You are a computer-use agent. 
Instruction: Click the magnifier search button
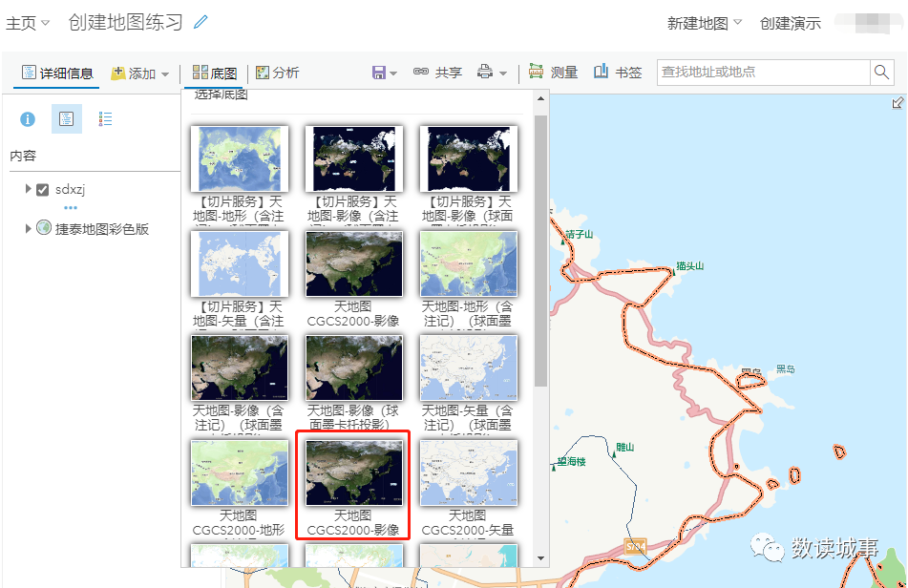click(881, 73)
